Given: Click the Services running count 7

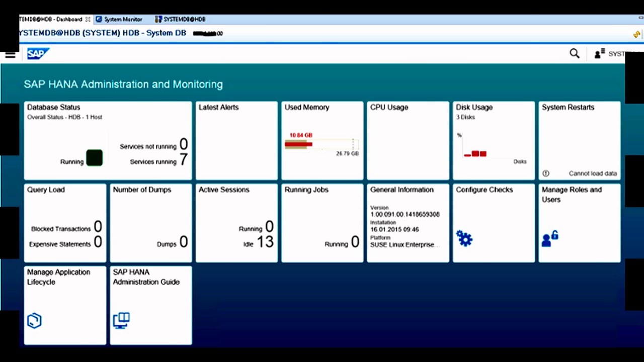Looking at the screenshot, I should click(x=183, y=160).
